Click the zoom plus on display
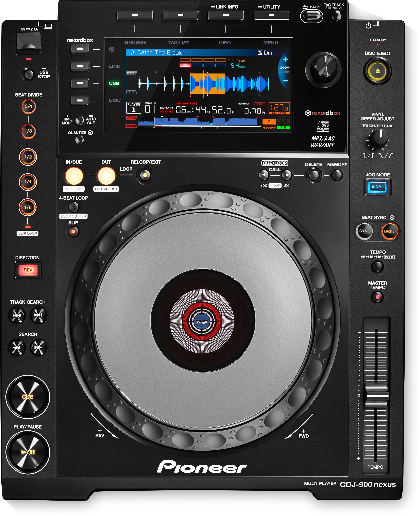Viewport: 420px width, 516px height. pos(285,59)
